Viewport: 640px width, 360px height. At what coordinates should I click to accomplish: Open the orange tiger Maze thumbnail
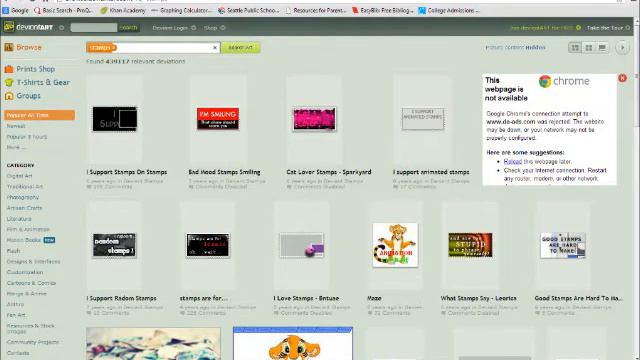click(x=395, y=245)
